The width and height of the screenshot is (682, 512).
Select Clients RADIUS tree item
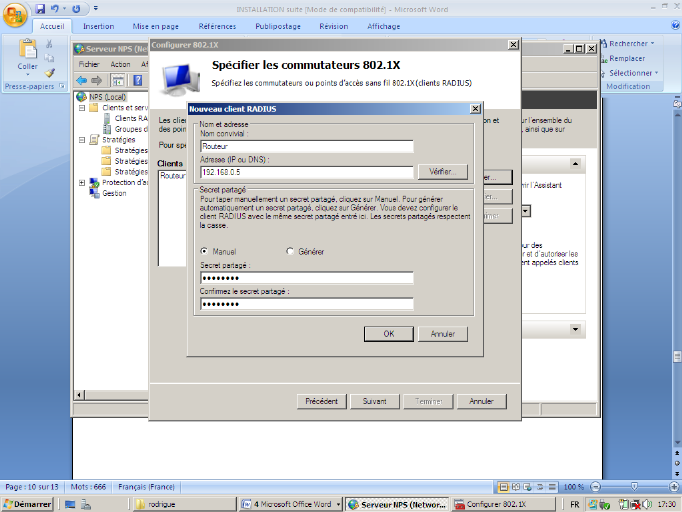[x=131, y=118]
